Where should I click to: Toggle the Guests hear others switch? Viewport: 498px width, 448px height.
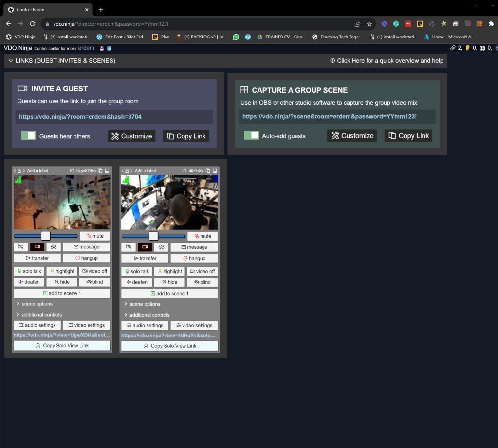click(x=28, y=136)
